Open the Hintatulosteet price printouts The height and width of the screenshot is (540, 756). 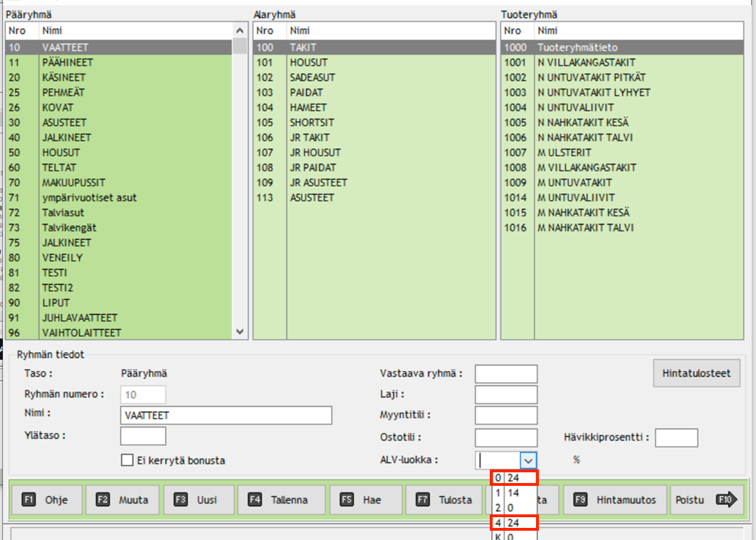click(696, 373)
